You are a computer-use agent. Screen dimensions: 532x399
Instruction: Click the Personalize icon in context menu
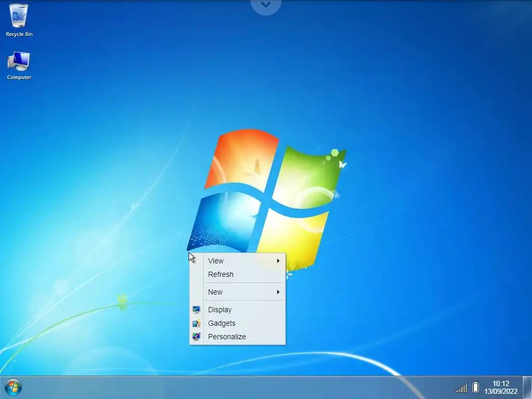pos(196,337)
